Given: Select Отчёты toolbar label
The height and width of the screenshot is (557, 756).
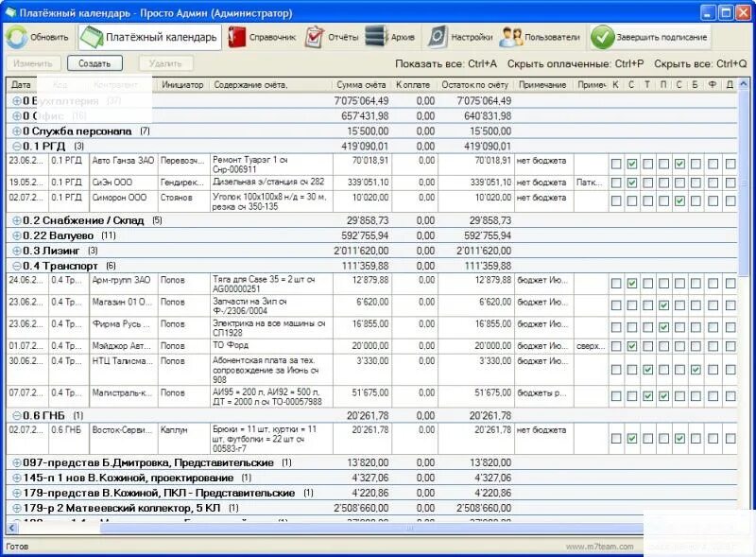Looking at the screenshot, I should 343,37.
